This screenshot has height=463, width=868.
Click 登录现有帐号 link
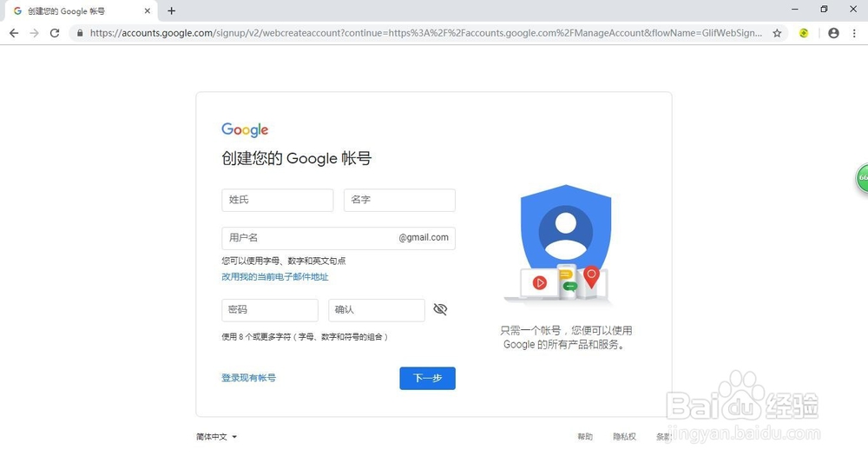click(248, 378)
